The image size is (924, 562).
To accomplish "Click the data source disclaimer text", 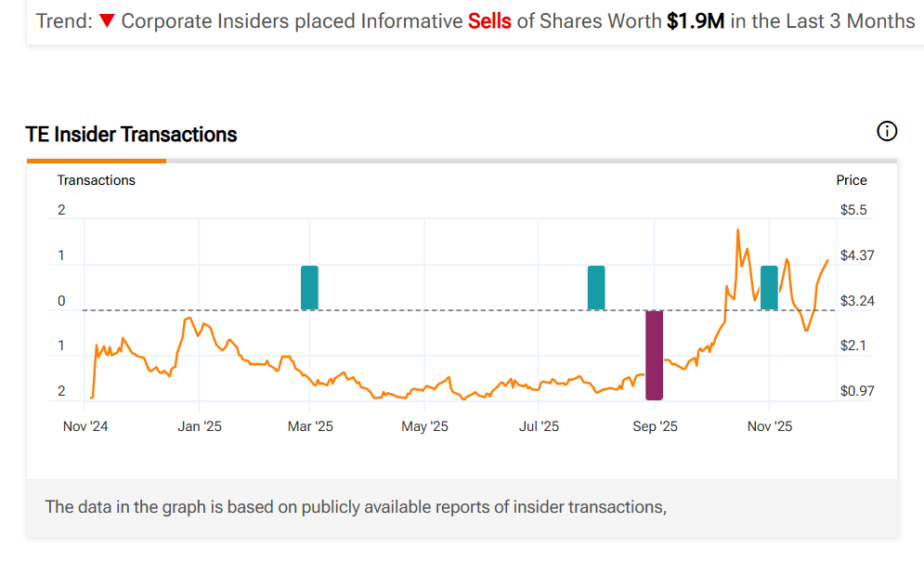I will [357, 507].
